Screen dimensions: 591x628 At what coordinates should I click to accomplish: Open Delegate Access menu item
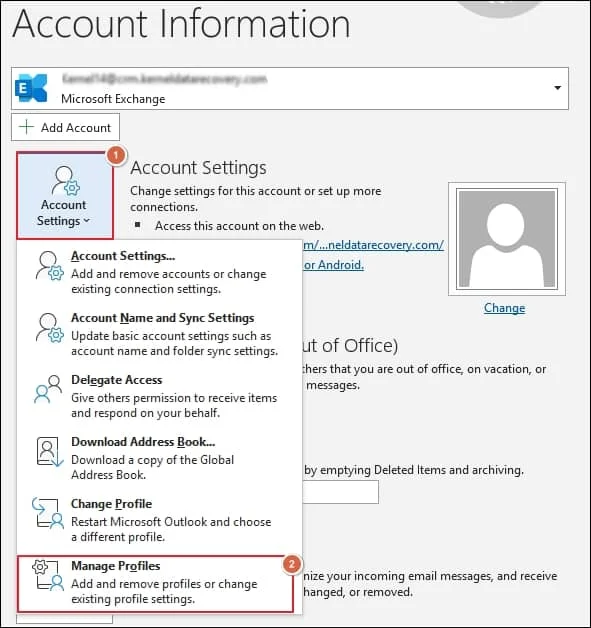tap(159, 396)
